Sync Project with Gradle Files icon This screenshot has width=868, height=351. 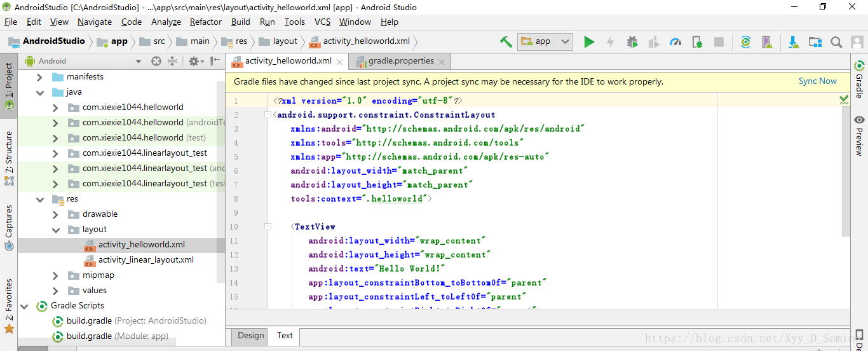click(746, 42)
